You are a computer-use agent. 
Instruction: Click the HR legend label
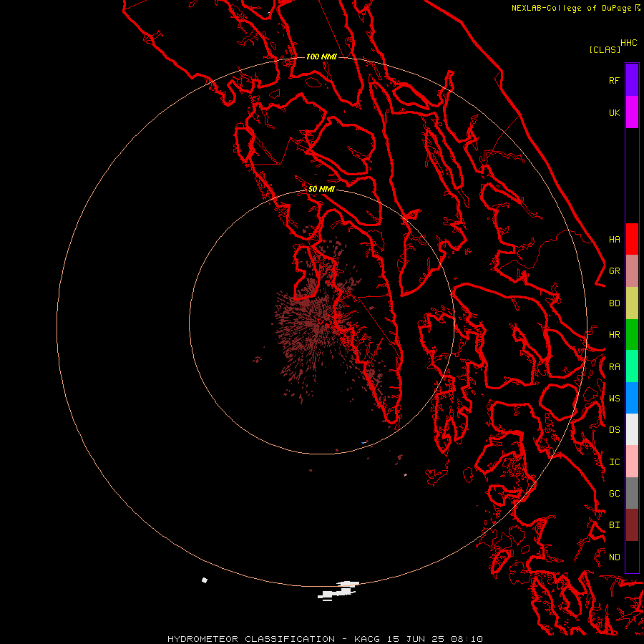tap(614, 335)
